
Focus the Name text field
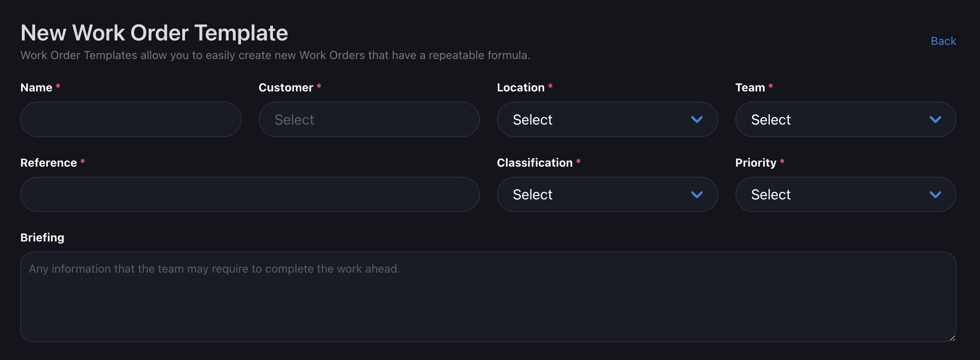[131, 119]
